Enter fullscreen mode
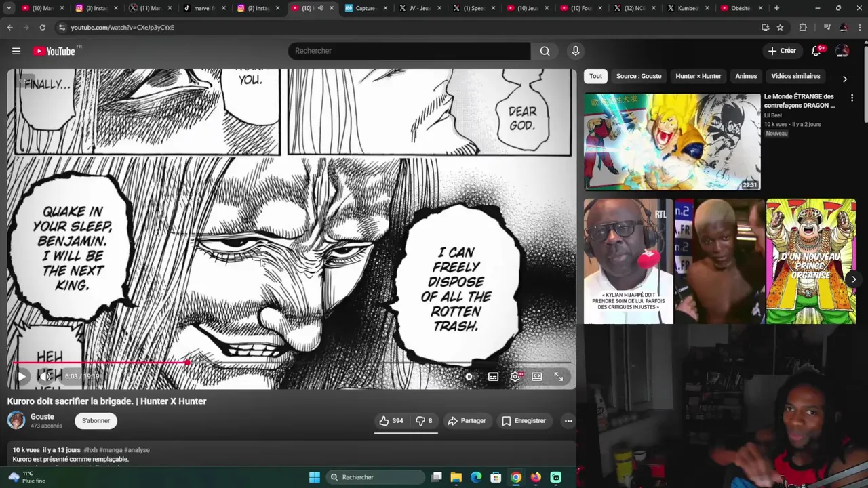This screenshot has height=488, width=868. click(559, 376)
